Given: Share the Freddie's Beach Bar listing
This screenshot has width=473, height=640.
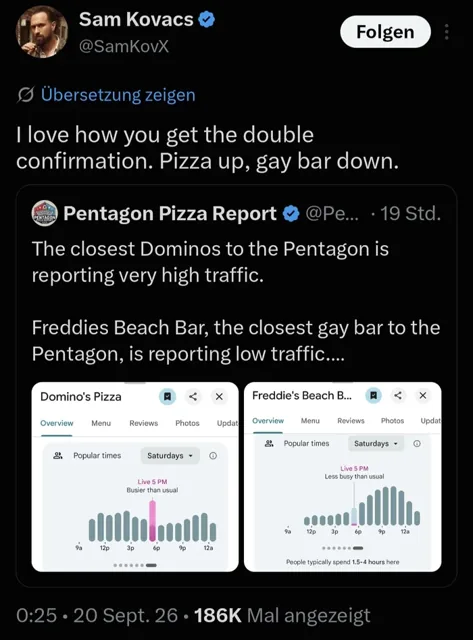Looking at the screenshot, I should (398, 395).
